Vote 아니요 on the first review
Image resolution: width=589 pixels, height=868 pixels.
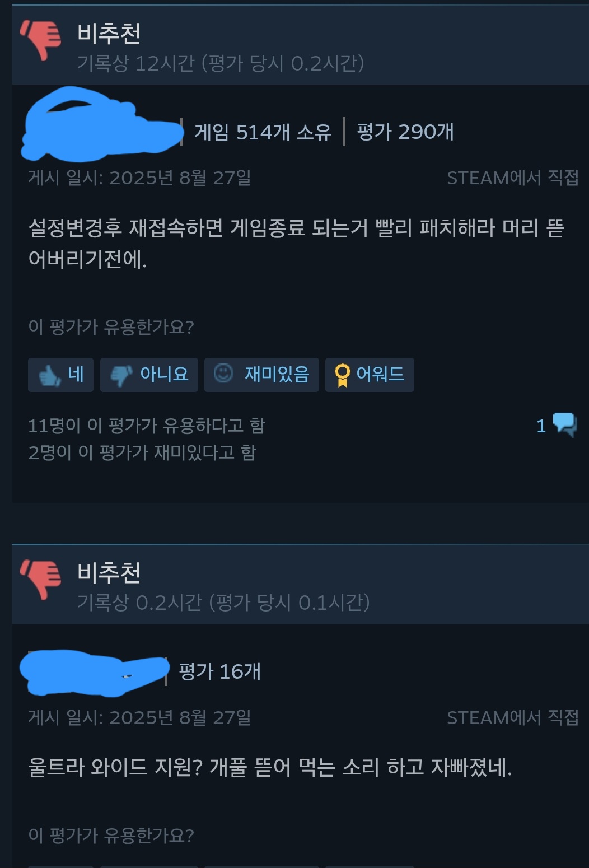click(x=149, y=375)
